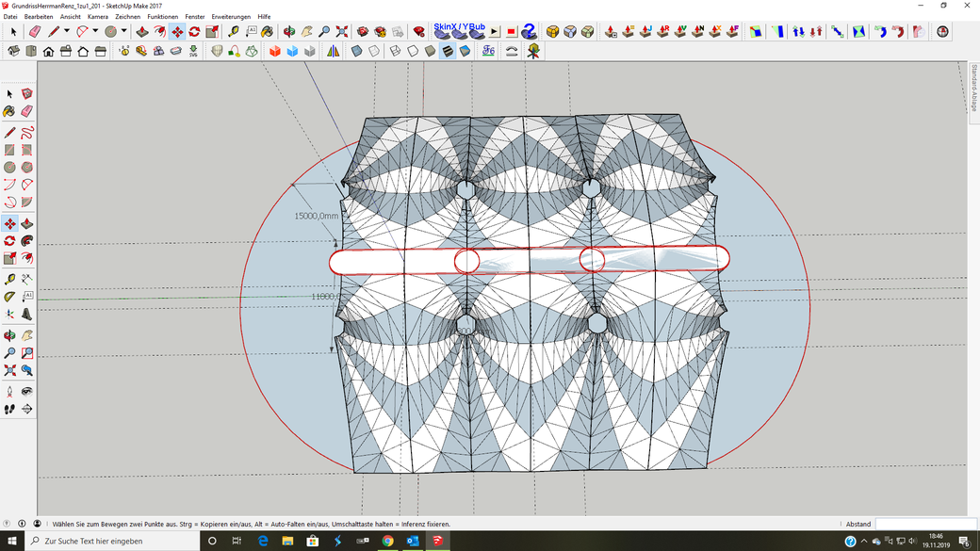Select Protractor tool in left toolbar
This screenshot has width=980, height=551.
9,297
